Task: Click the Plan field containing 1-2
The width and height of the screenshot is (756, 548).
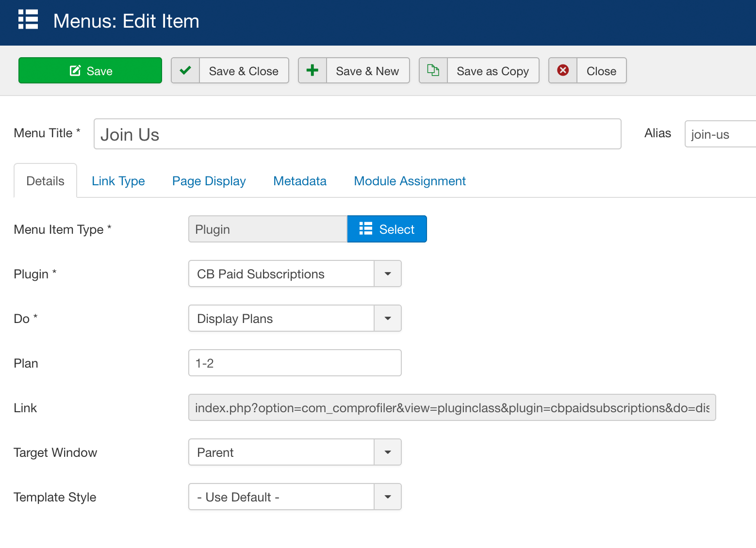Action: (295, 363)
